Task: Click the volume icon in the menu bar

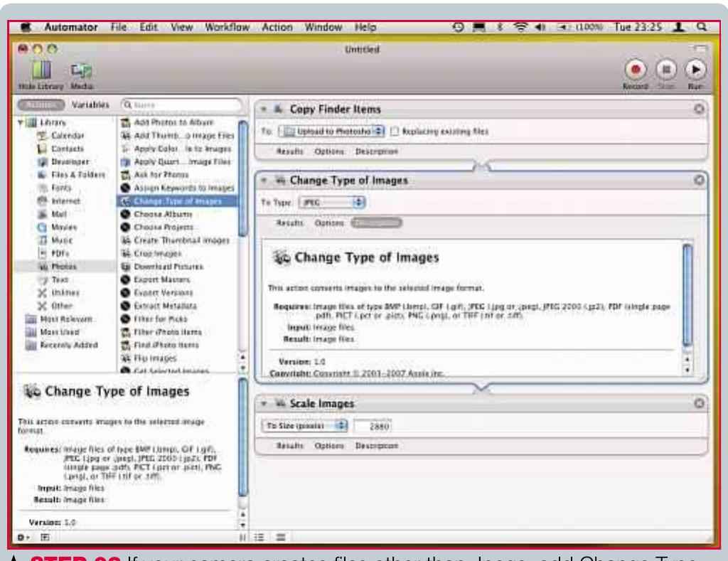Action: pos(540,27)
